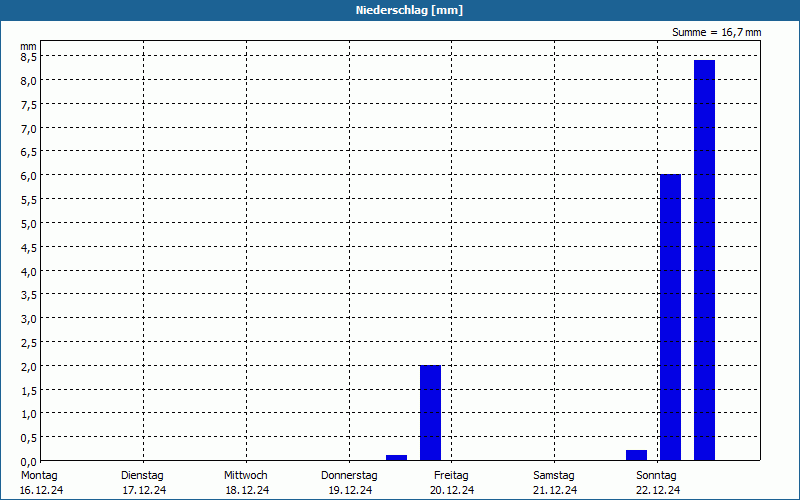
Task: Click the Dienstag day label
Action: click(x=142, y=476)
